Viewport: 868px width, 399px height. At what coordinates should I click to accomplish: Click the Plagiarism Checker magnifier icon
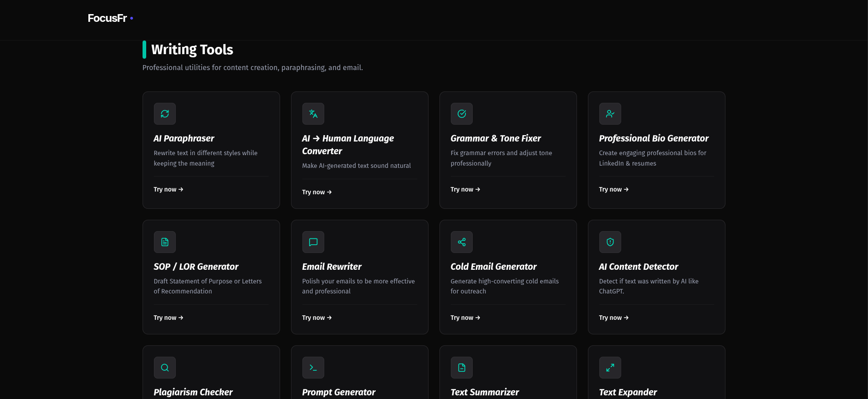[x=165, y=368]
